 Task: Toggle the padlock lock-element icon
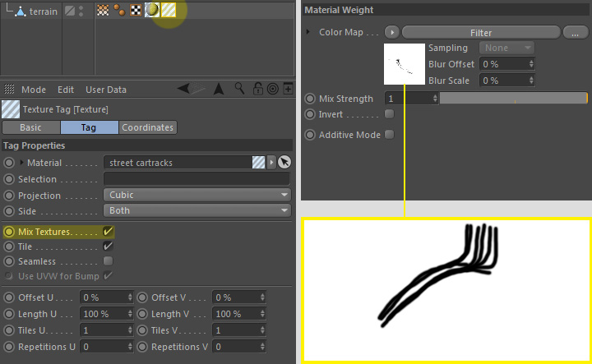257,89
